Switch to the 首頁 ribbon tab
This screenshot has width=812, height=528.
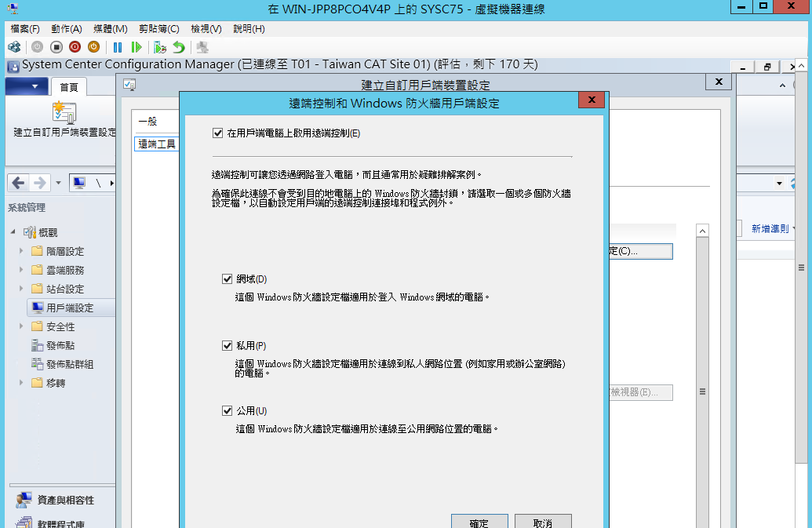click(69, 87)
